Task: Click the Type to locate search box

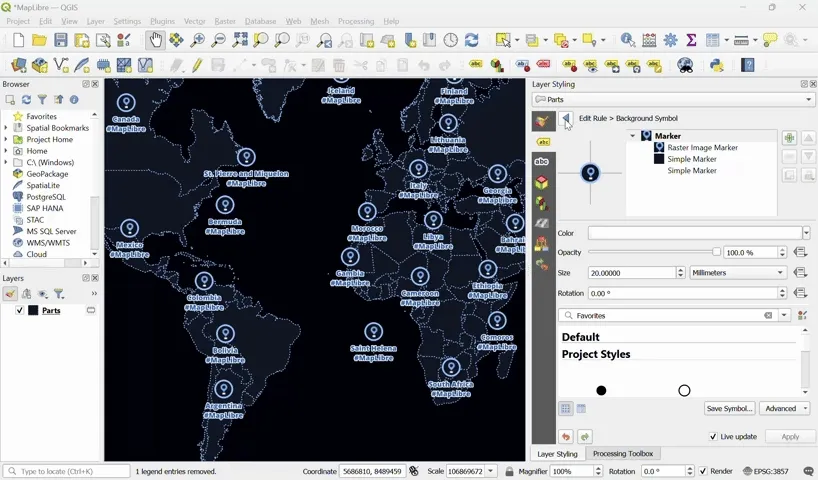Action: [67, 471]
